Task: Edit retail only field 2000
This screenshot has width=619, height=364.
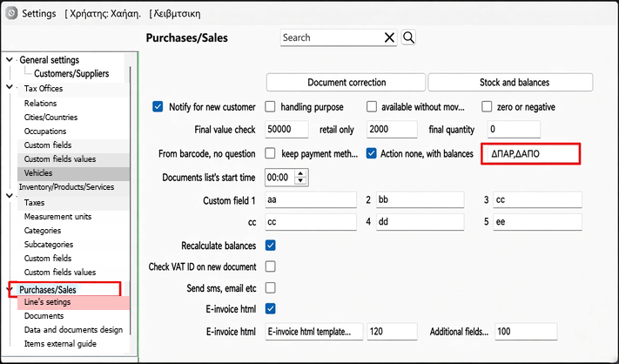Action: coord(392,130)
